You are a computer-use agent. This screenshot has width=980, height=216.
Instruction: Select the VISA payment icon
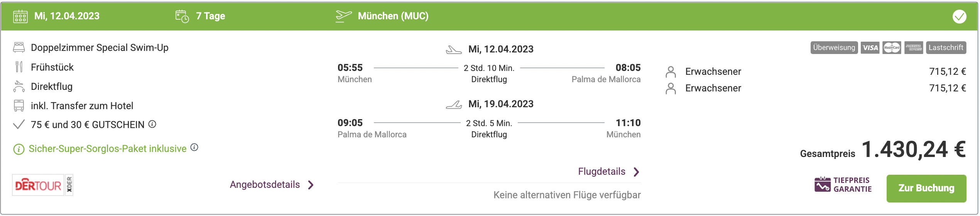(x=870, y=48)
